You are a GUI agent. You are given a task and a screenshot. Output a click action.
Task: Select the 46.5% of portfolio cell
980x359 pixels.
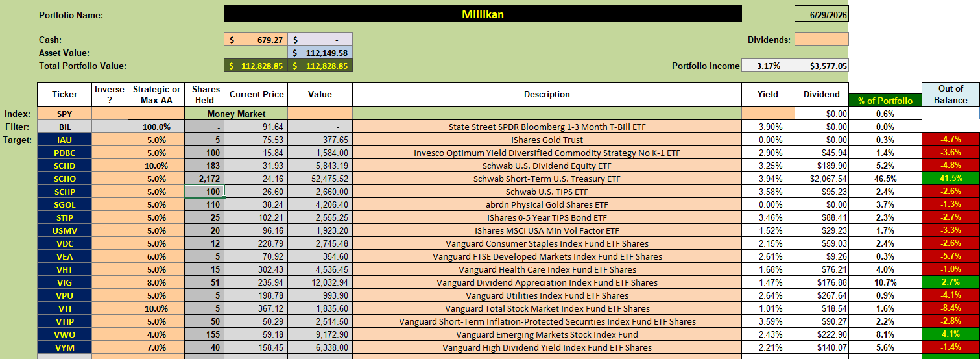[x=885, y=179]
